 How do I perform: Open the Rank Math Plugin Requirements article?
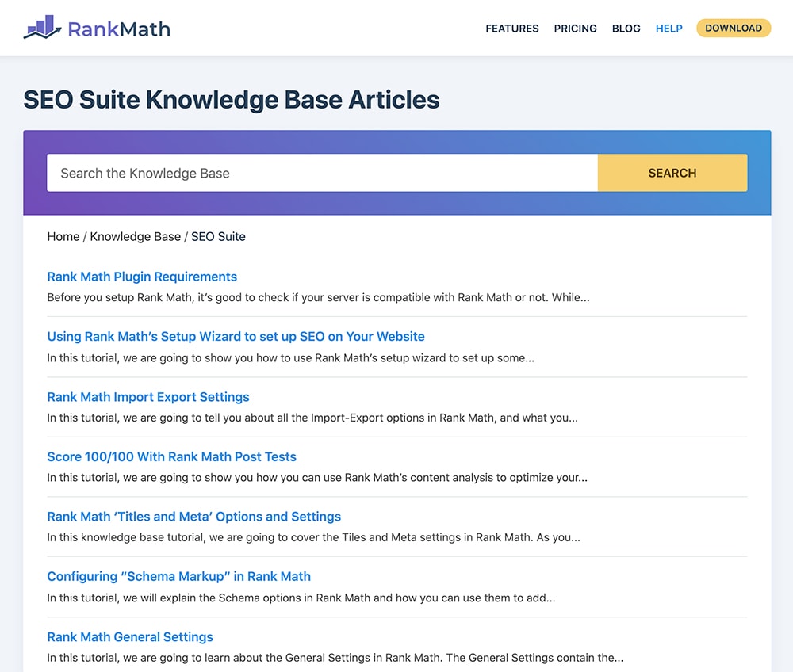point(141,277)
